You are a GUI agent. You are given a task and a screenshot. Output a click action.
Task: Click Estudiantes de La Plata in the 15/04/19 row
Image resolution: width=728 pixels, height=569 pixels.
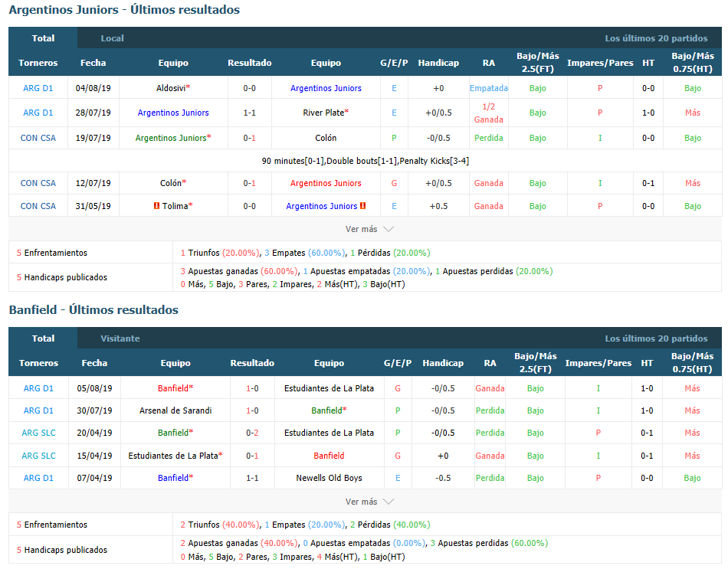[x=173, y=456]
